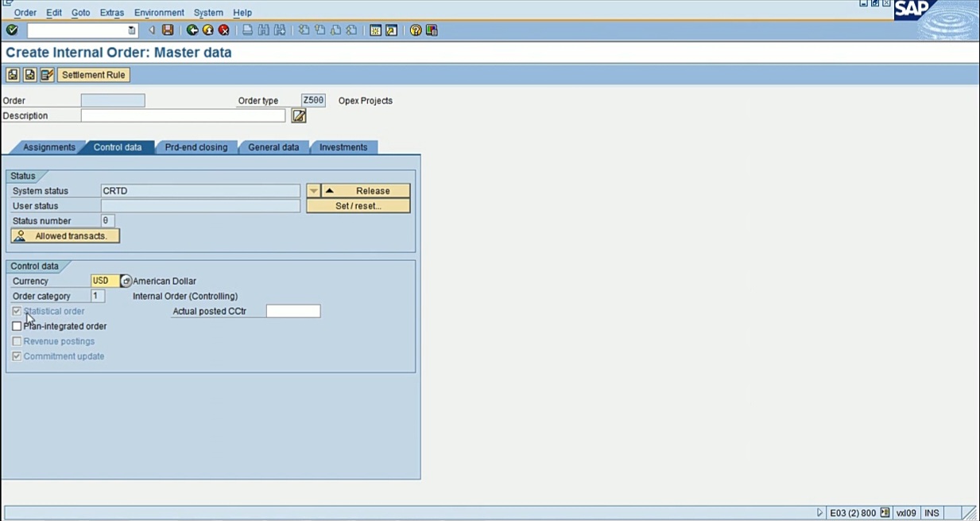Click the Create New Session icon
Screen dimensions: 980x521
[376, 30]
